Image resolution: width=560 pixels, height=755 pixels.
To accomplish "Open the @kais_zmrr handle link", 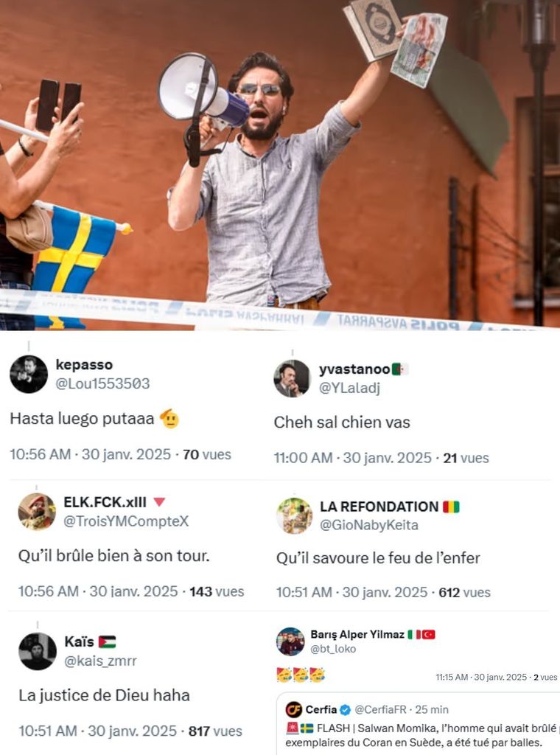I will tap(100, 661).
